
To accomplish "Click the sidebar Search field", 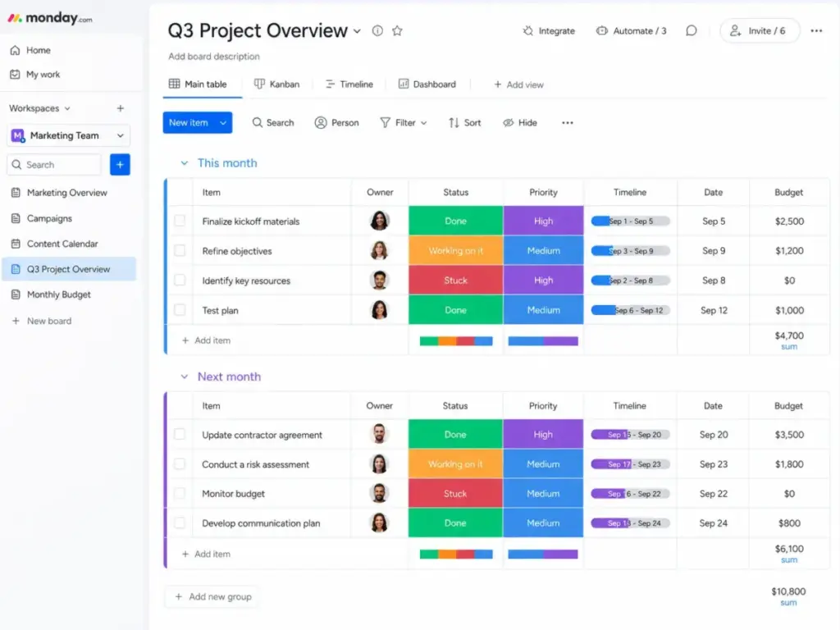I will coord(54,164).
